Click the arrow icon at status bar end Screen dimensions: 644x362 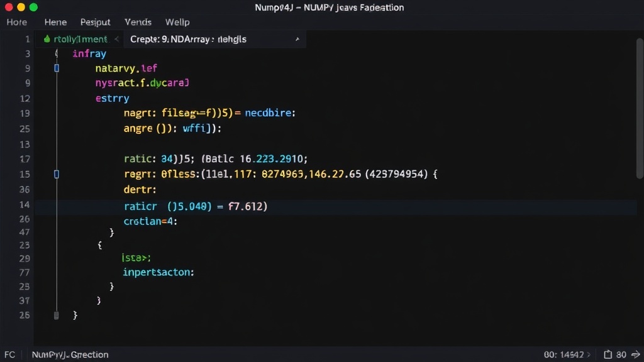click(636, 354)
